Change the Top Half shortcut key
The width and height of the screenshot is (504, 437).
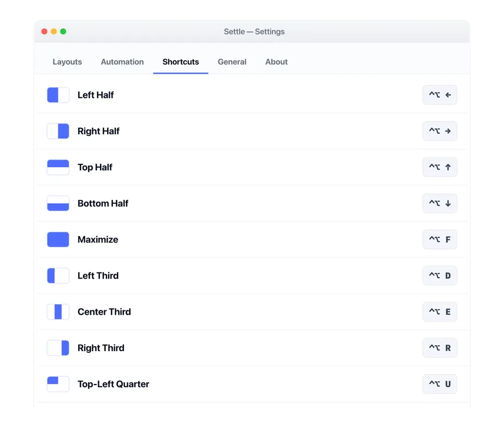[x=440, y=167]
